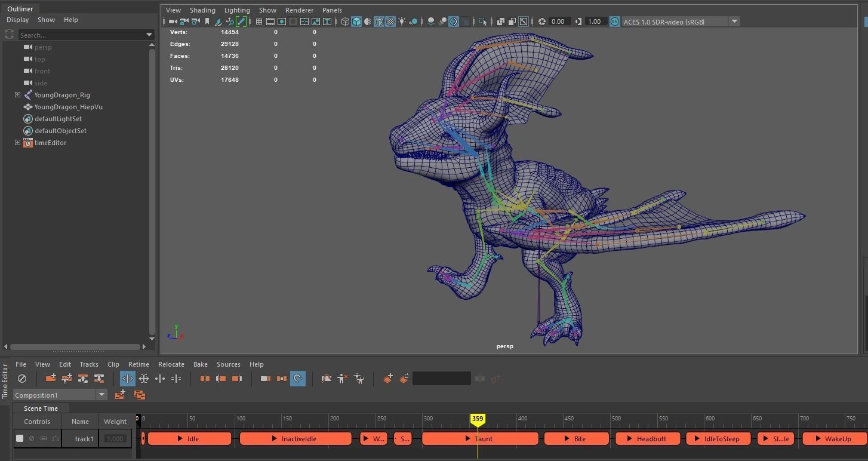The image size is (868, 461).
Task: Toggle the Textured display checker icon
Action: click(390, 21)
